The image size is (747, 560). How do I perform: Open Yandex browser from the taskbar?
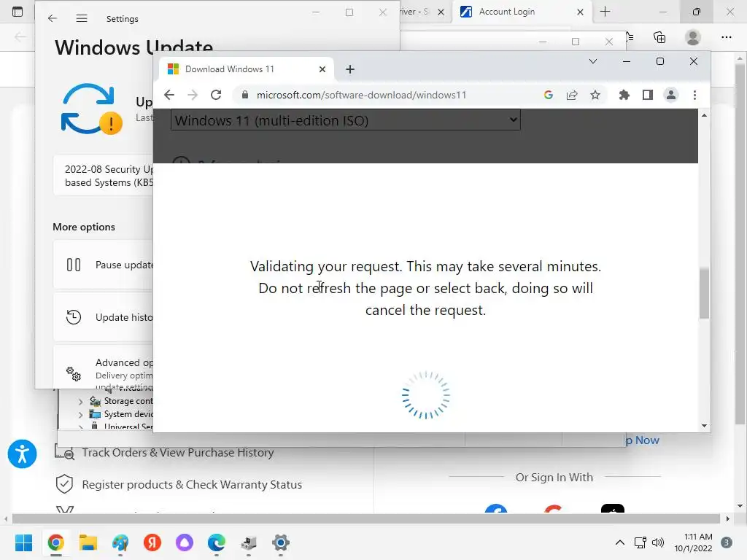click(152, 542)
